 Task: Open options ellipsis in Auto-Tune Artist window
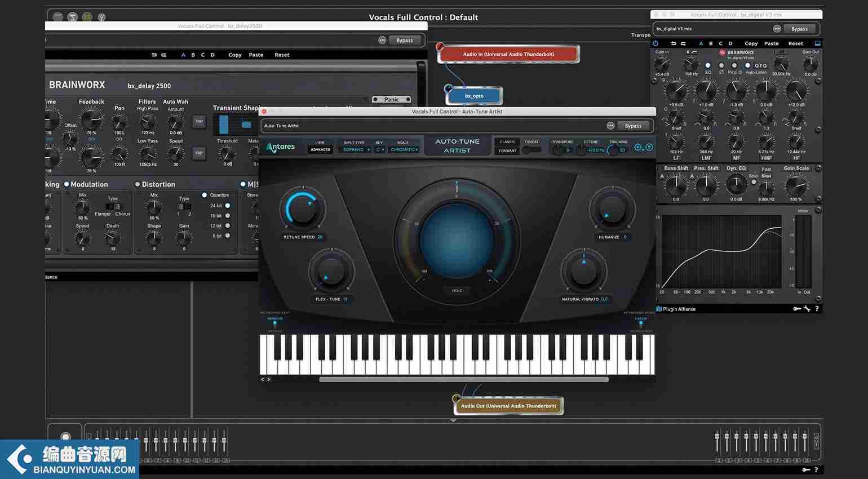[x=610, y=126]
